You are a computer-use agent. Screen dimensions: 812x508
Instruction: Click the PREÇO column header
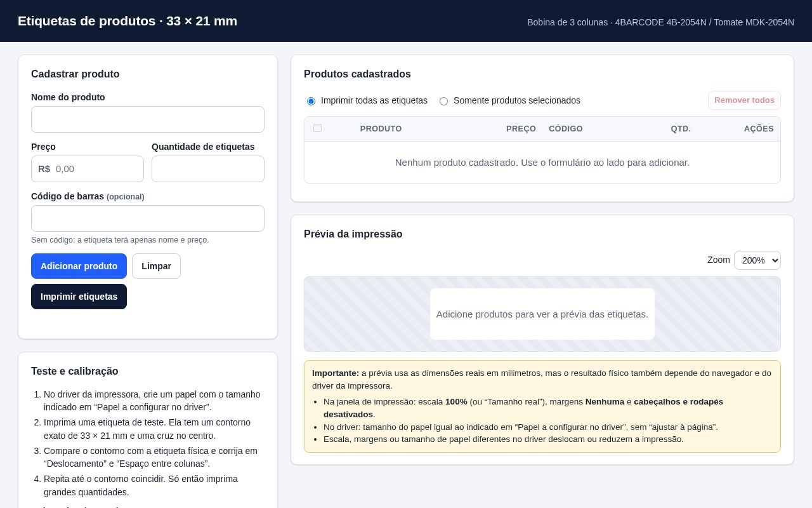point(521,129)
